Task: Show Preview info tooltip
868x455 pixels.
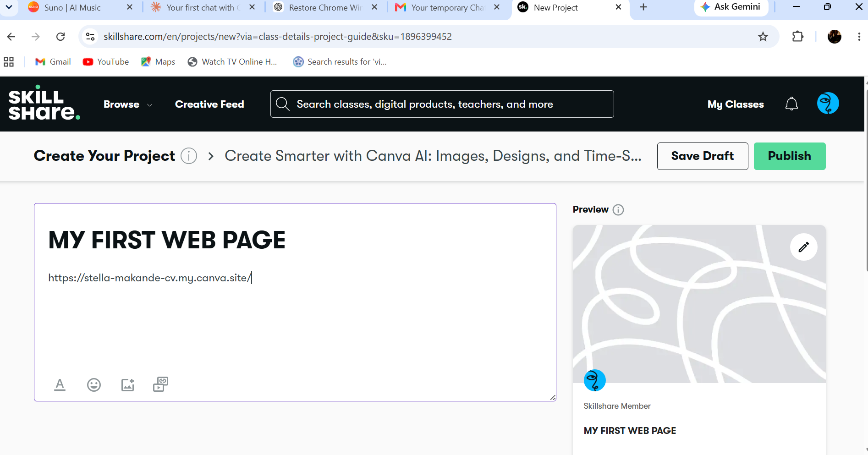Action: (618, 210)
